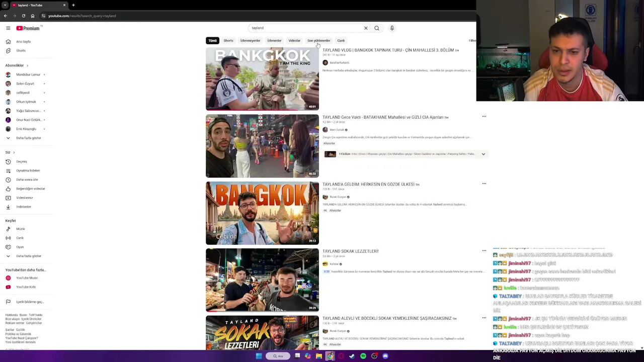Click the taskbar Ara search box
Viewport: 644px width, 362px height.
[x=278, y=356]
